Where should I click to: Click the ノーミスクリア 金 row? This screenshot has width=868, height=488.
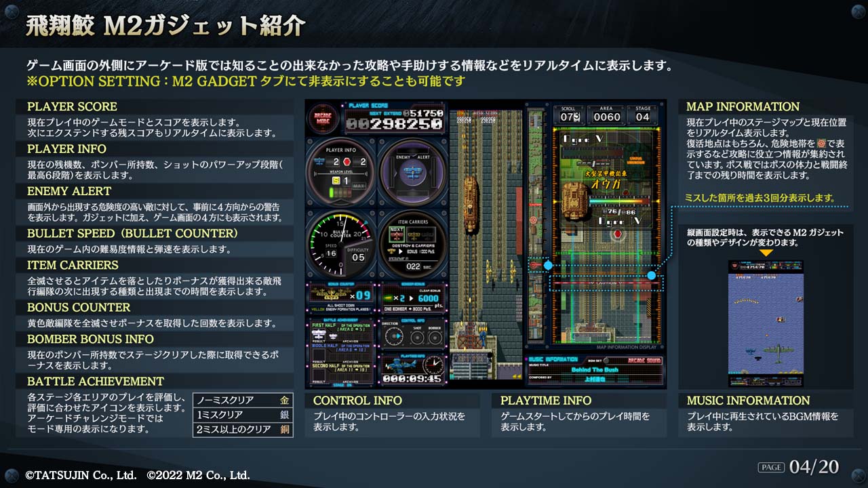pyautogui.click(x=243, y=400)
